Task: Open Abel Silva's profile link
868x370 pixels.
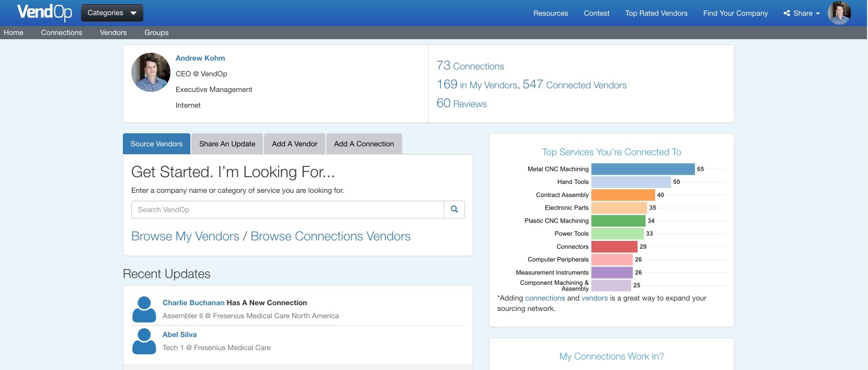Action: [179, 334]
